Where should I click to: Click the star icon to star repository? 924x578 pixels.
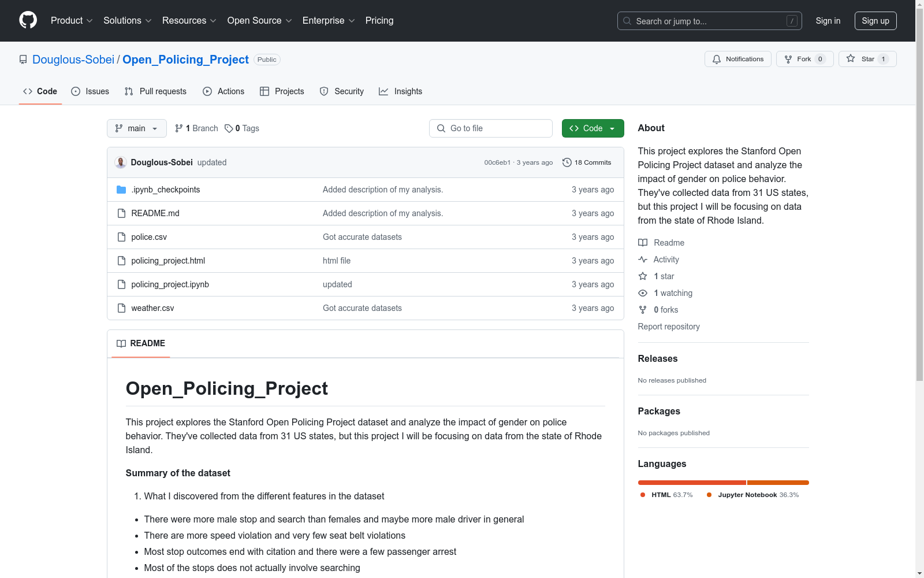(851, 58)
